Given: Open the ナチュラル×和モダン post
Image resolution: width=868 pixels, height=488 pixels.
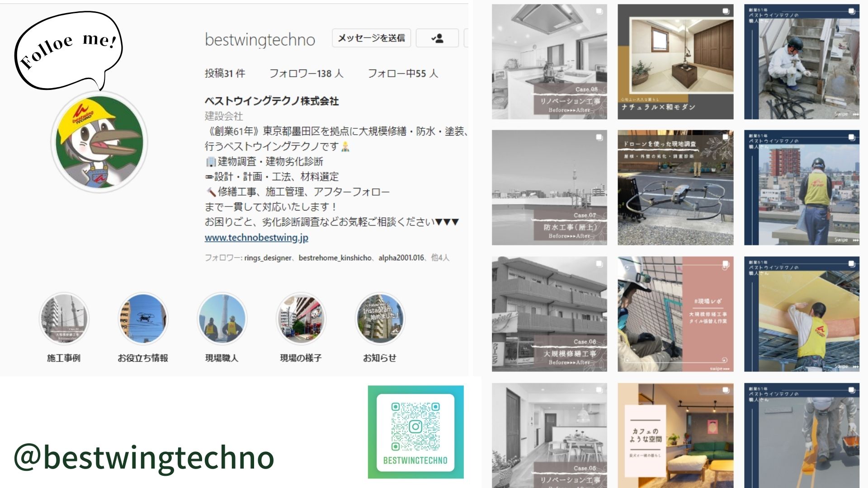Looking at the screenshot, I should pyautogui.click(x=675, y=62).
